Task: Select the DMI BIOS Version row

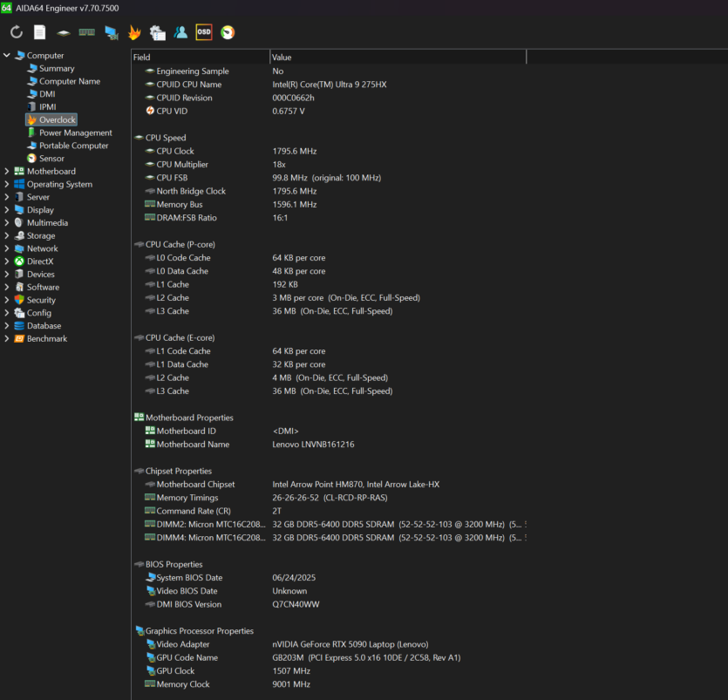Action: 330,604
